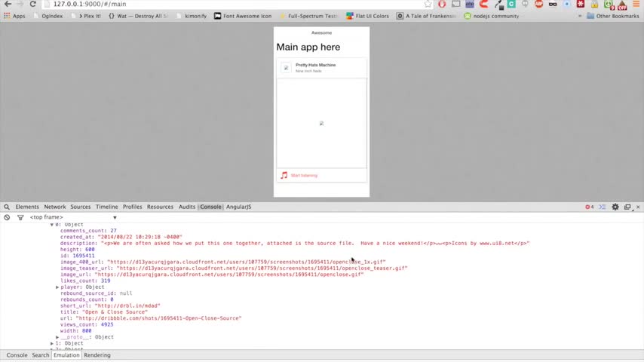Expand the __proto__: Object property
The height and width of the screenshot is (362, 644).
pyautogui.click(x=57, y=337)
